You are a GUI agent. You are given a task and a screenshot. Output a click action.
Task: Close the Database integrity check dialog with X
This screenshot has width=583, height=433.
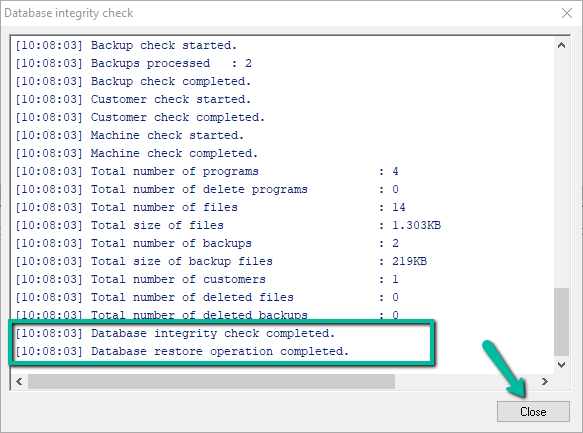567,13
